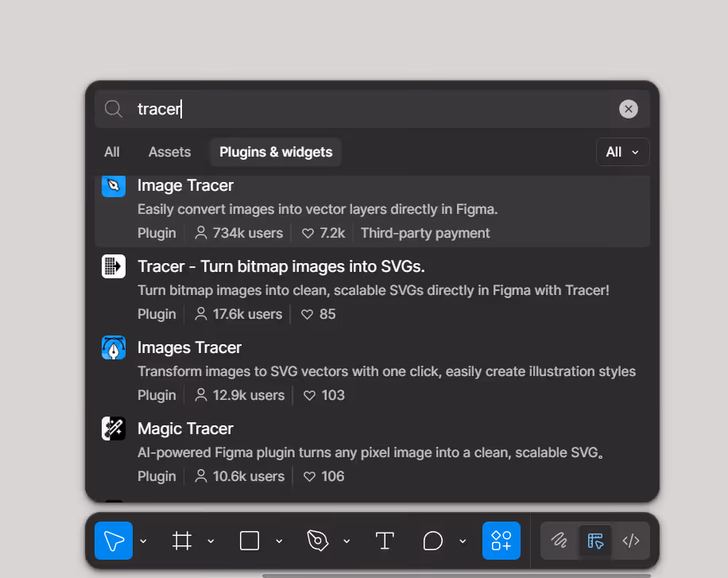Select the Rectangle shape tool
Image resolution: width=728 pixels, height=578 pixels.
(x=250, y=541)
